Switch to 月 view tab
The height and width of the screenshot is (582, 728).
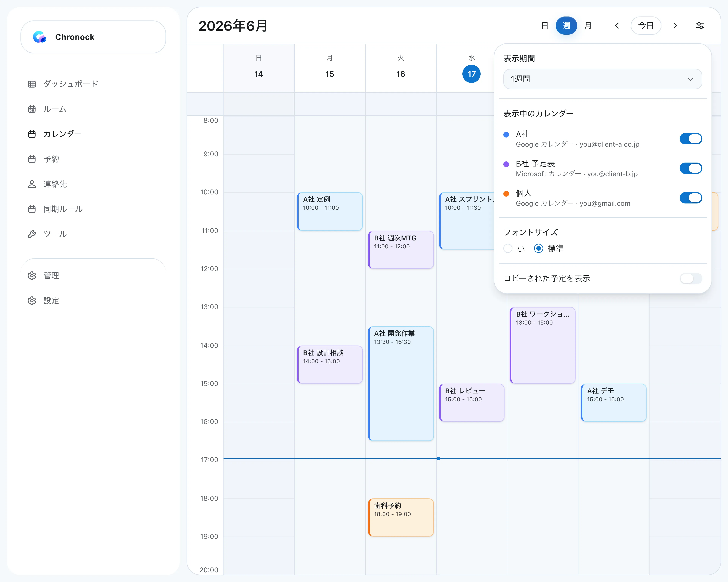[588, 26]
